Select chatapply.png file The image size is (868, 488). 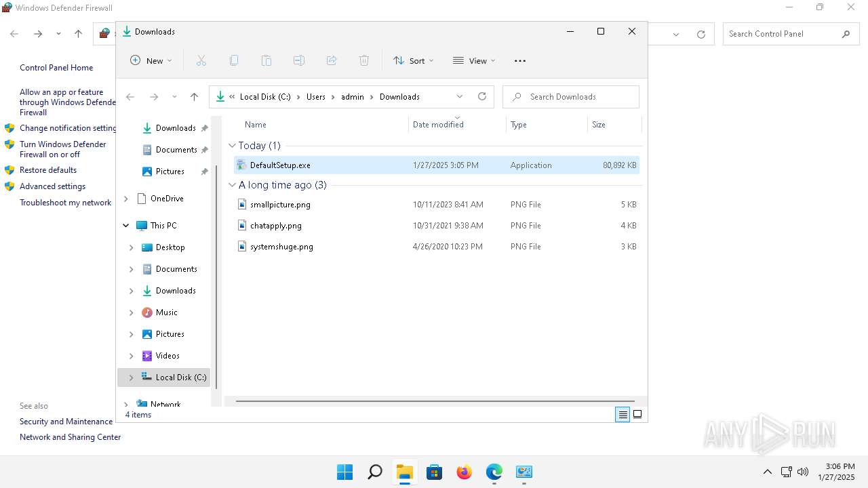pos(437,226)
